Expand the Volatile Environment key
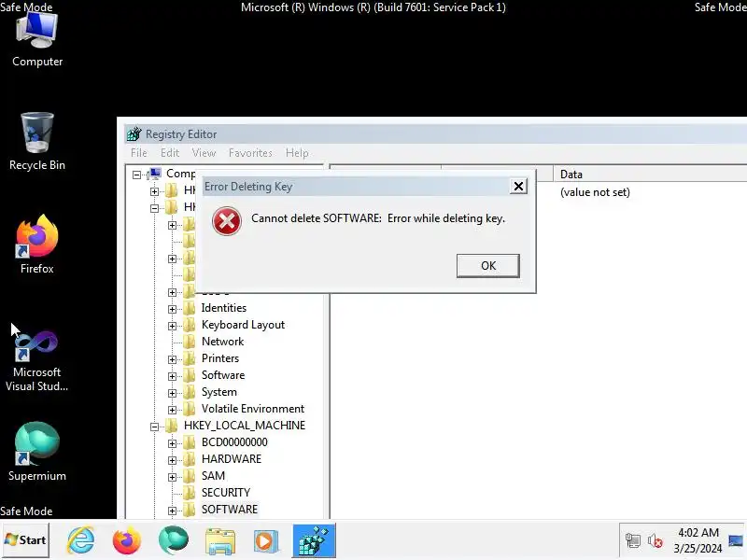This screenshot has height=560, width=747. click(x=172, y=410)
